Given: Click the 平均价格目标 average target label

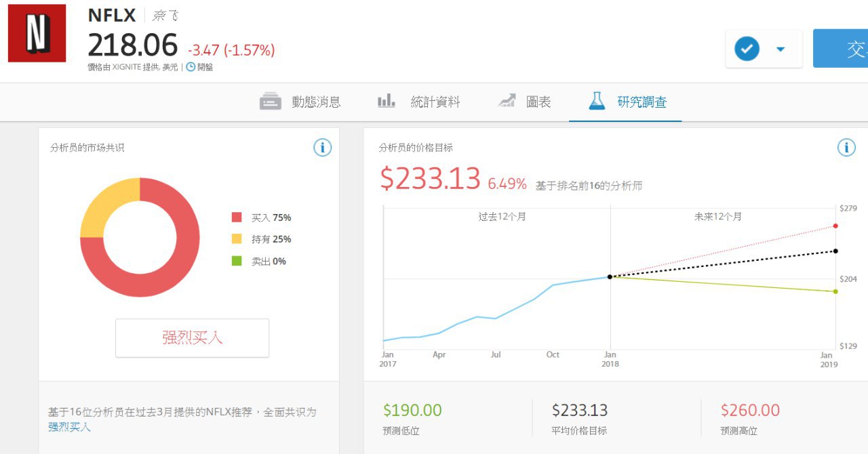Looking at the screenshot, I should tap(579, 431).
